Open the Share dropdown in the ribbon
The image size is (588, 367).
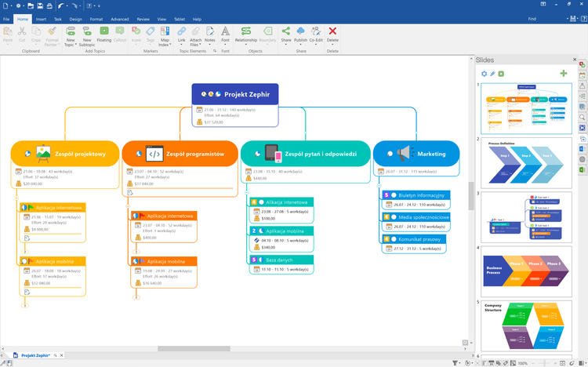(x=285, y=45)
